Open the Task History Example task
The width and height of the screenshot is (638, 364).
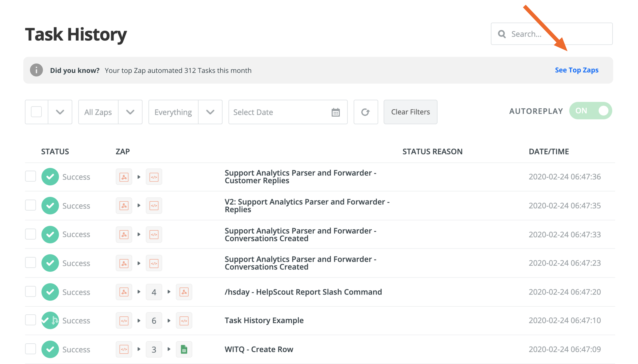(264, 321)
